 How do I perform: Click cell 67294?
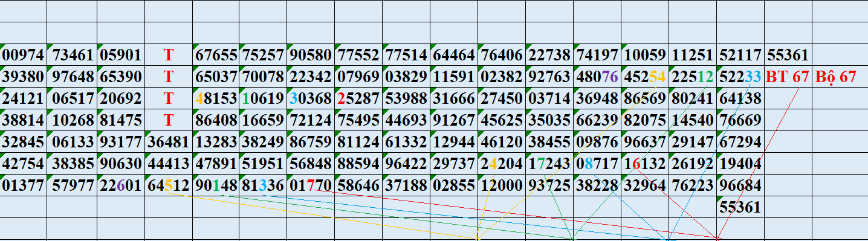coord(740,142)
